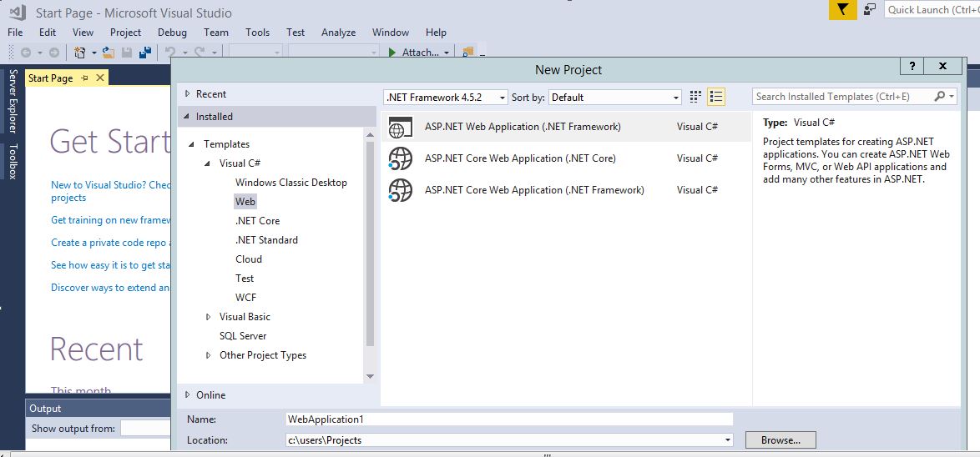The height and width of the screenshot is (457, 980).
Task: Collapse the Installed section
Action: tap(187, 117)
